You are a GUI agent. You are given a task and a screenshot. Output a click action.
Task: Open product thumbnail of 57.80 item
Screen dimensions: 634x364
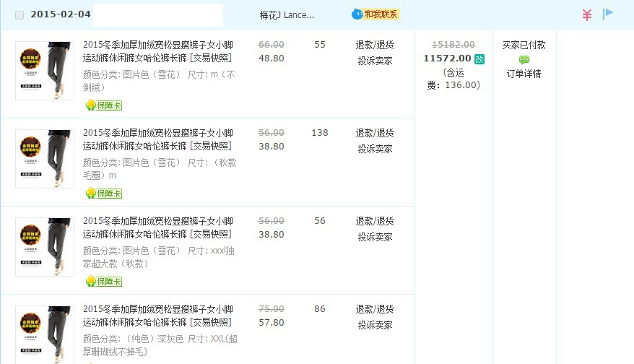(x=45, y=335)
